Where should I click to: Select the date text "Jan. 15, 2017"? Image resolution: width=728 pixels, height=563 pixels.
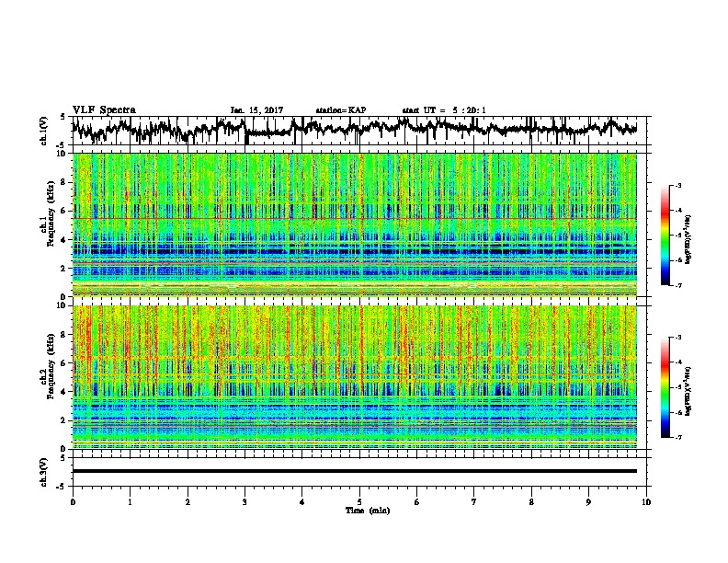pos(256,110)
